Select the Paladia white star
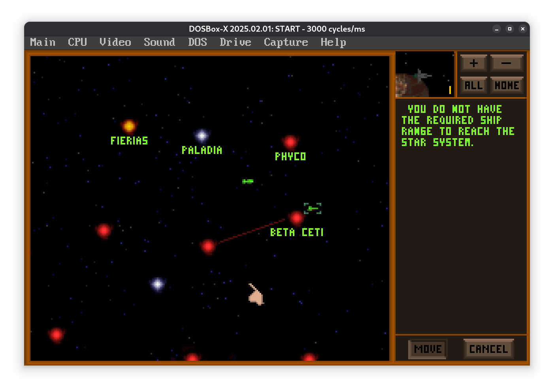This screenshot has height=392, width=554. [x=202, y=136]
